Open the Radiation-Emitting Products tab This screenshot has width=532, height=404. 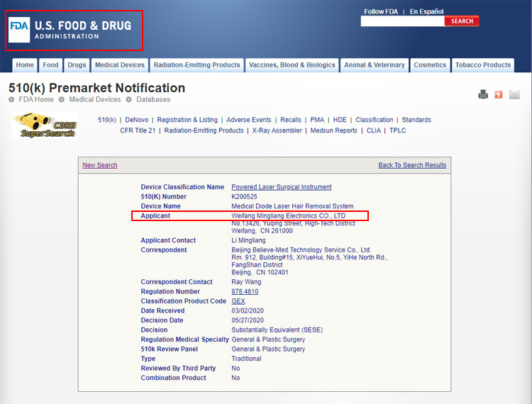[x=196, y=65]
